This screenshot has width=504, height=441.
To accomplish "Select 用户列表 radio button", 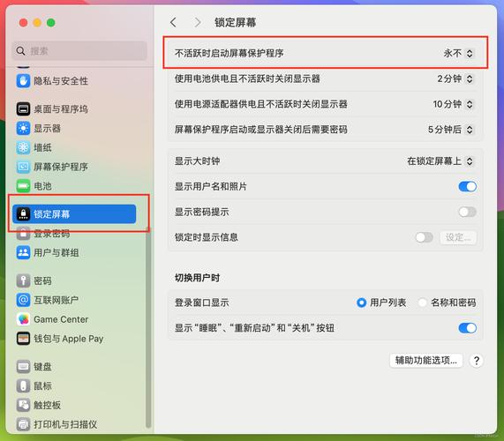I will (x=361, y=303).
